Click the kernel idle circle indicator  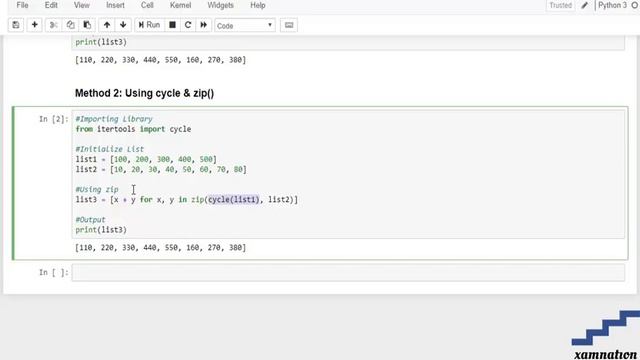[635, 5]
